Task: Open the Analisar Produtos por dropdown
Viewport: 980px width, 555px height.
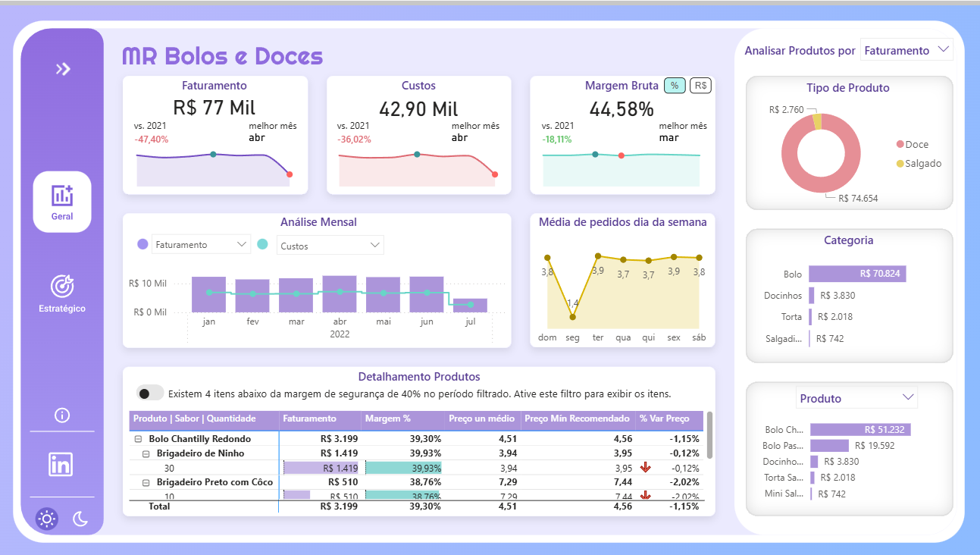Action: point(906,51)
